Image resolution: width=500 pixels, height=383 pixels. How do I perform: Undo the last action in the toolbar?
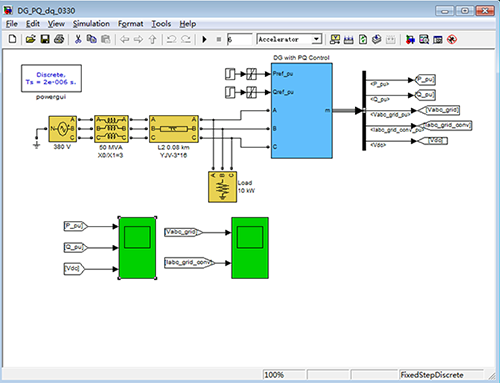[171, 39]
